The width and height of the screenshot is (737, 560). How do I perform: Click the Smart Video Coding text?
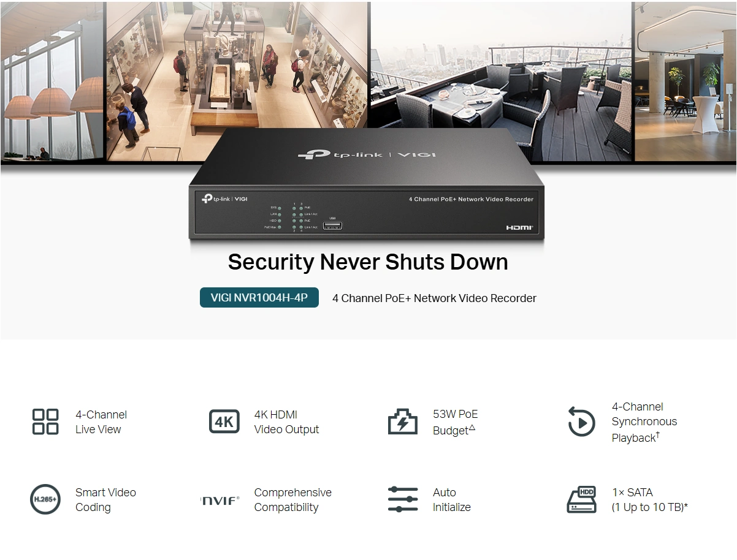click(x=105, y=500)
